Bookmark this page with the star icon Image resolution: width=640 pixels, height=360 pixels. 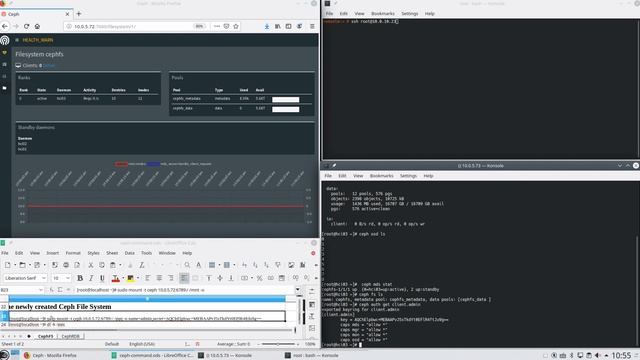click(236, 26)
